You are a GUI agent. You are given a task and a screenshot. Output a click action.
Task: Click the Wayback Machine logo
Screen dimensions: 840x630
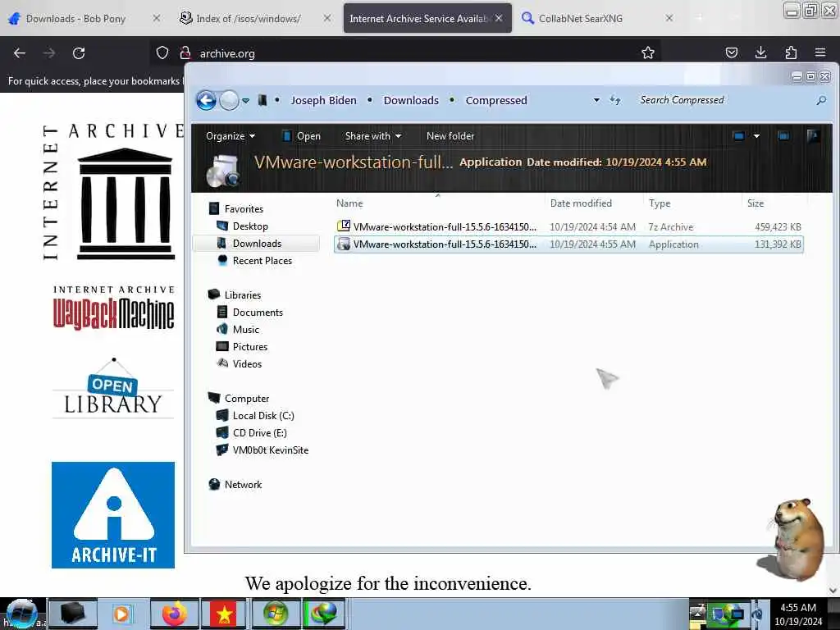pos(113,308)
